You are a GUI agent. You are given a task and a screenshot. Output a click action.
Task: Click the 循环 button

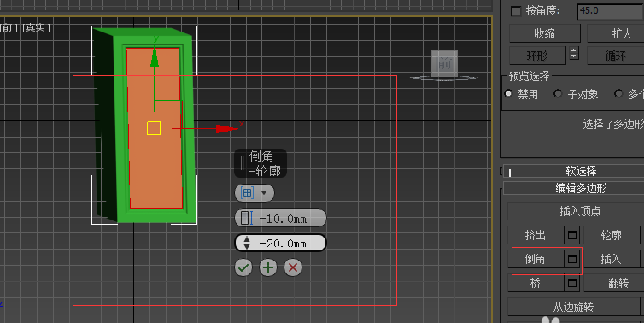pyautogui.click(x=615, y=56)
